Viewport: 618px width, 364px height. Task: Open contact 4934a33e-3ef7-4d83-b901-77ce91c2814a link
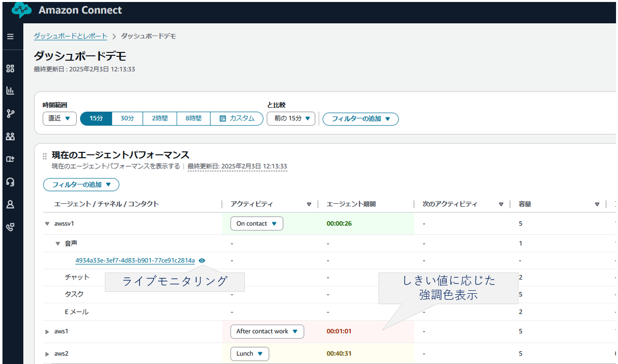(x=135, y=261)
